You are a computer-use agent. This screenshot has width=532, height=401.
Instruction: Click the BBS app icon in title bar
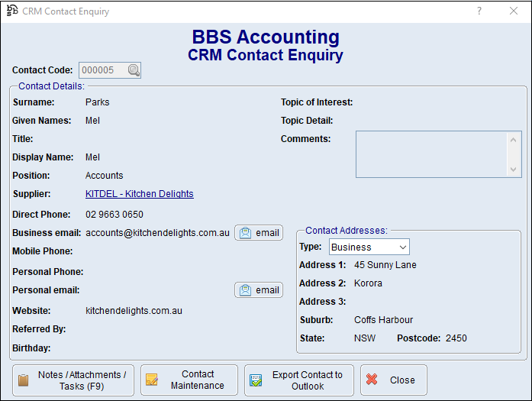click(x=11, y=11)
